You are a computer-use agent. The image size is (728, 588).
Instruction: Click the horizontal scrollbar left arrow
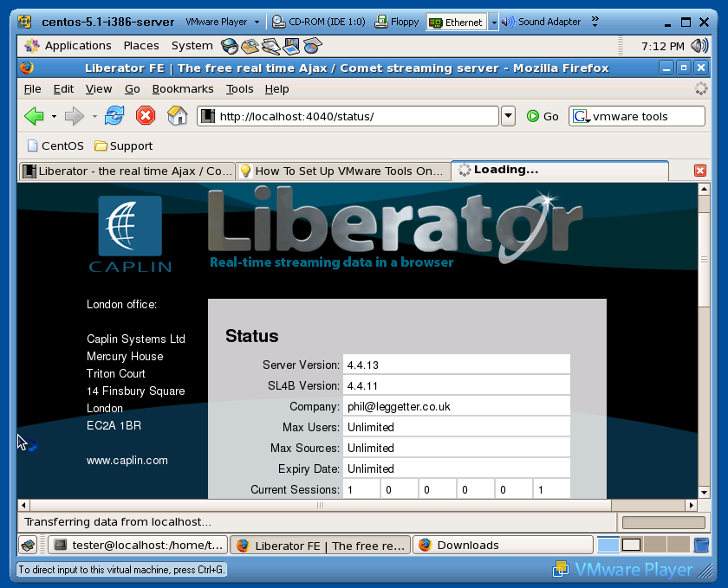pyautogui.click(x=23, y=505)
